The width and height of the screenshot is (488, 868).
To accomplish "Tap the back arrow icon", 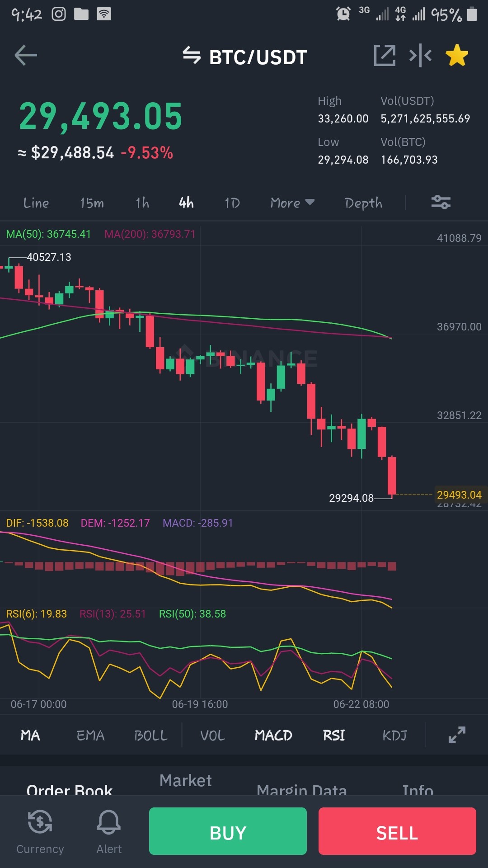I will point(26,56).
